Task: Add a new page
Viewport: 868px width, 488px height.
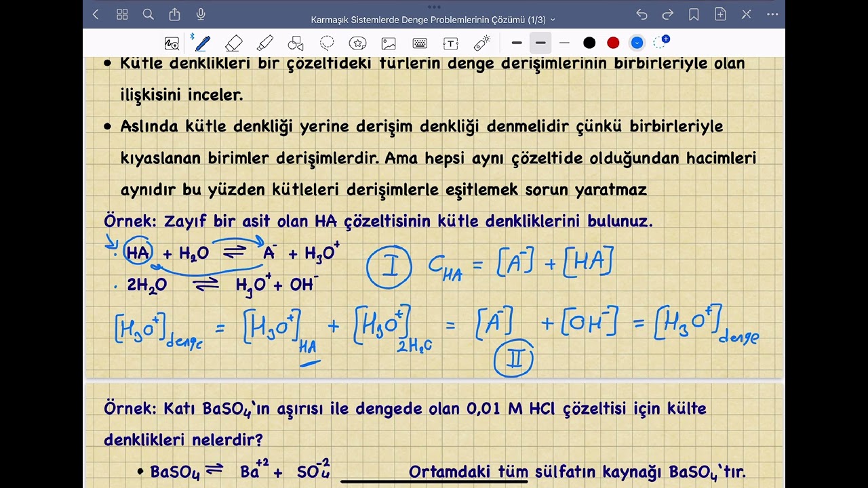Action: 720,14
